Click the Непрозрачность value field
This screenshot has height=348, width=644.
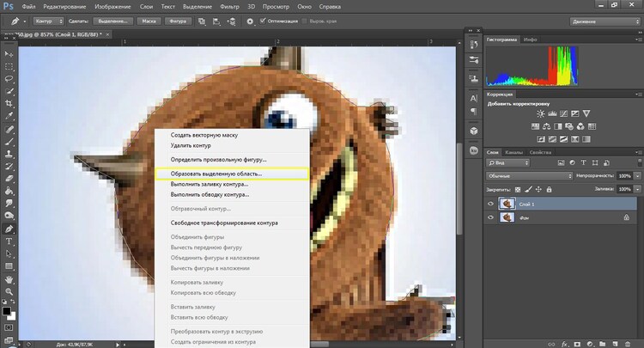click(x=625, y=176)
